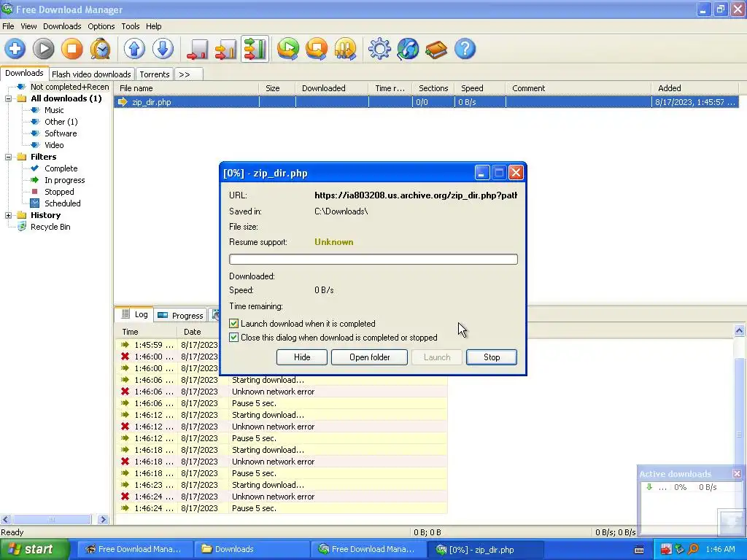Open the Help menu
747x560 pixels.
(153, 26)
